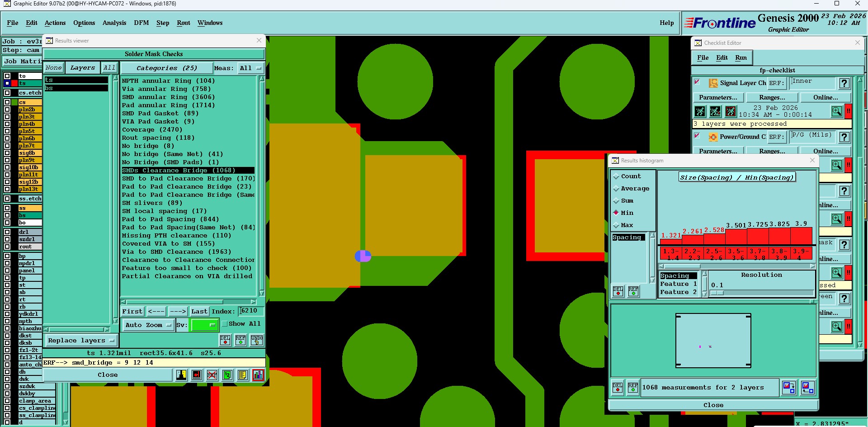
Task: Click REF icon below histogram Spacing list
Action: pyautogui.click(x=633, y=291)
